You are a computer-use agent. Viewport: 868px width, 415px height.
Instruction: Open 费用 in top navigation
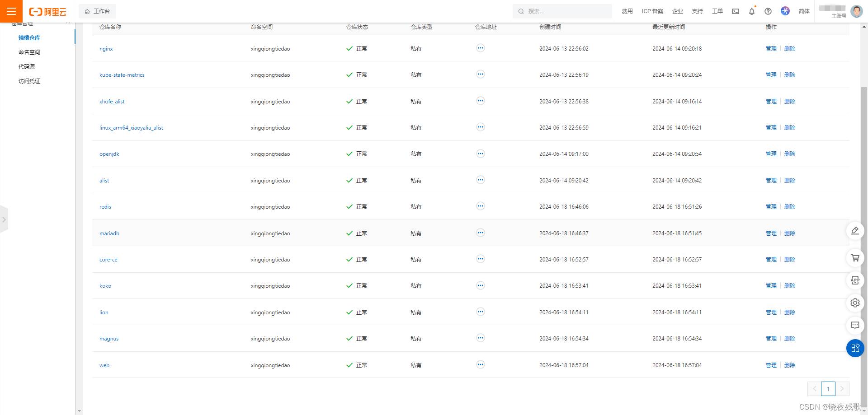627,11
